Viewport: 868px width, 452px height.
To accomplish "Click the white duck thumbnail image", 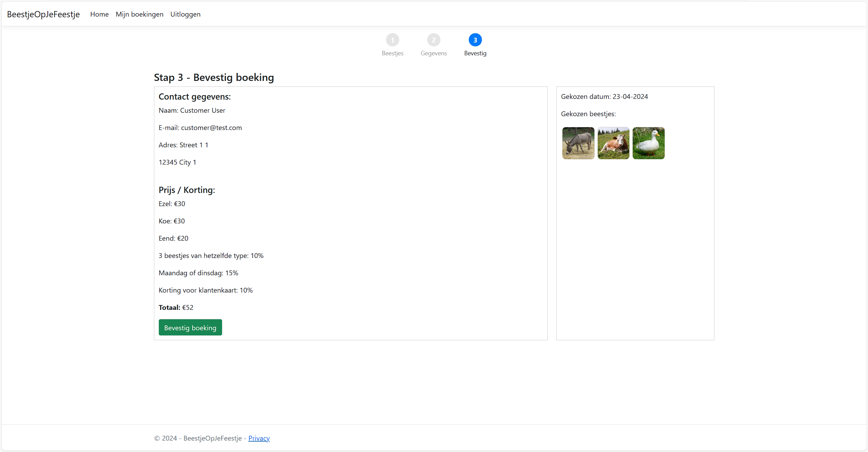I will [x=648, y=143].
